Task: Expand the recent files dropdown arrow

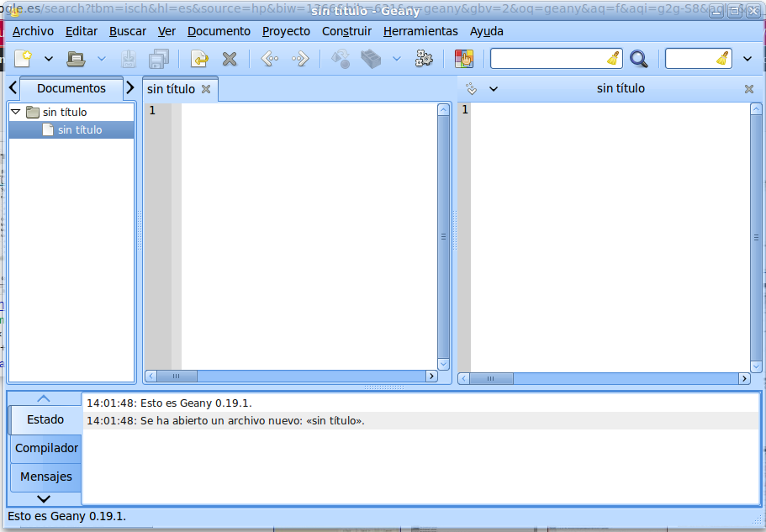Action: pyautogui.click(x=101, y=59)
